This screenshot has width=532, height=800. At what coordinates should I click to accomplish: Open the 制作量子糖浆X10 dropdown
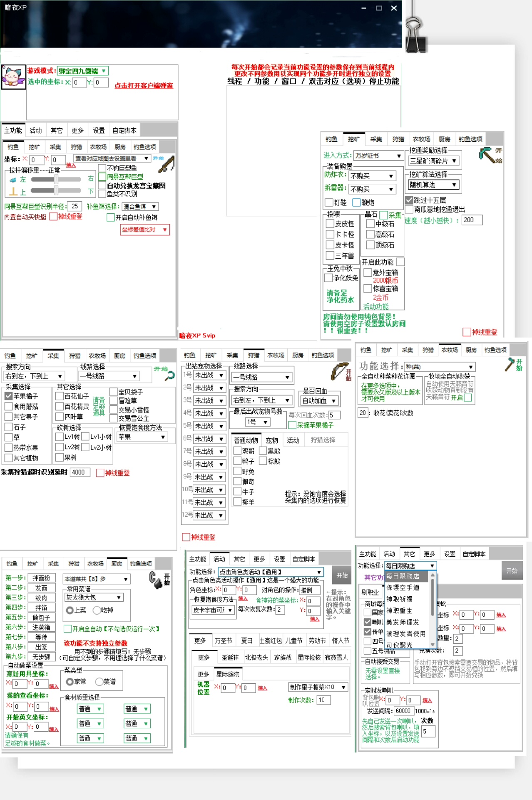[x=318, y=687]
